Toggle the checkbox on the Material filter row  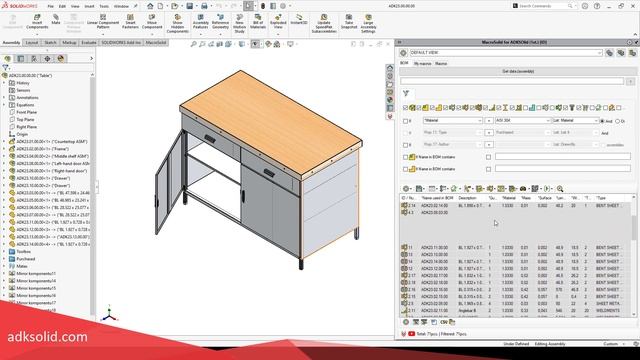405,121
